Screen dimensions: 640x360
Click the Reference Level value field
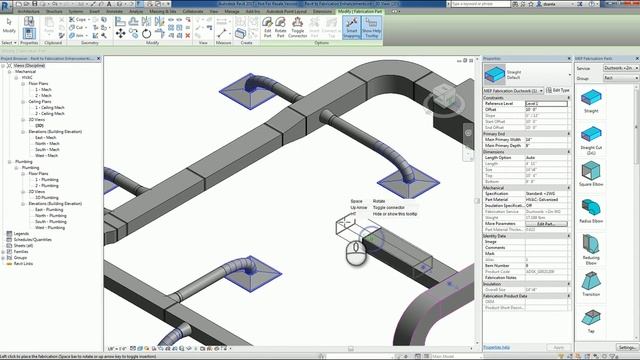pyautogui.click(x=546, y=104)
